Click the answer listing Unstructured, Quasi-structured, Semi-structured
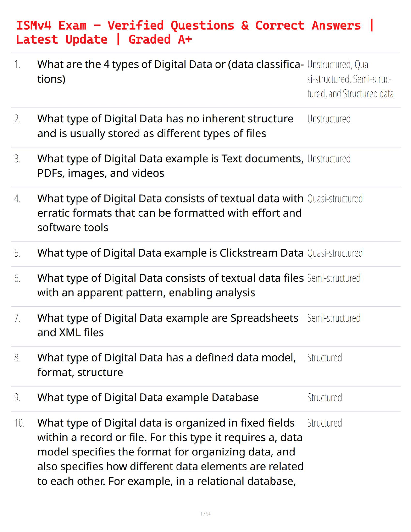 click(350, 79)
